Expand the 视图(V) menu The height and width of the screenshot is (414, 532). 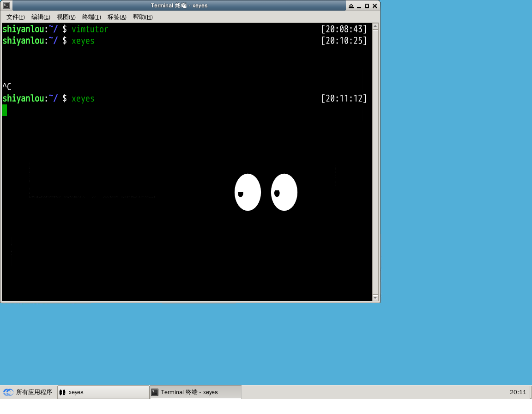(66, 17)
